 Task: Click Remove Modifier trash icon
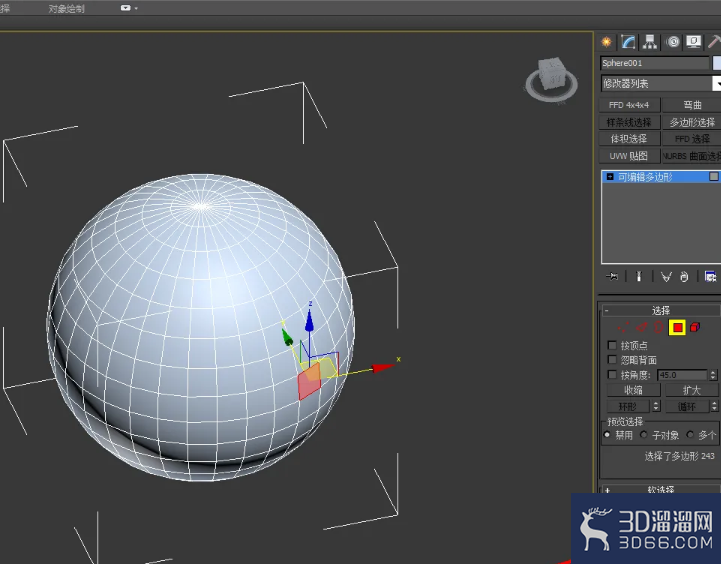(684, 277)
